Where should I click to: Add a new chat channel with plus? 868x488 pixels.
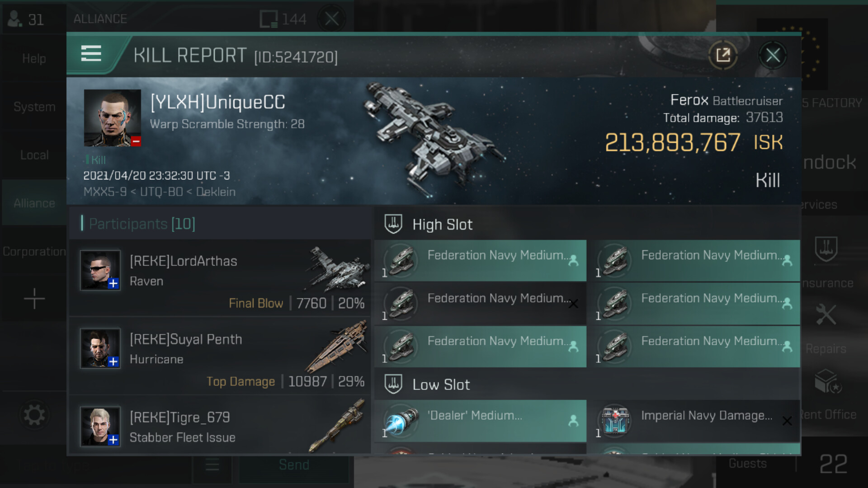click(34, 299)
